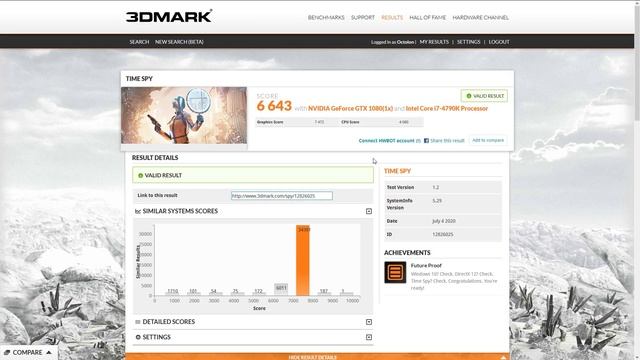Click the tall orange chart bar
This screenshot has height=360, width=640.
tap(303, 260)
